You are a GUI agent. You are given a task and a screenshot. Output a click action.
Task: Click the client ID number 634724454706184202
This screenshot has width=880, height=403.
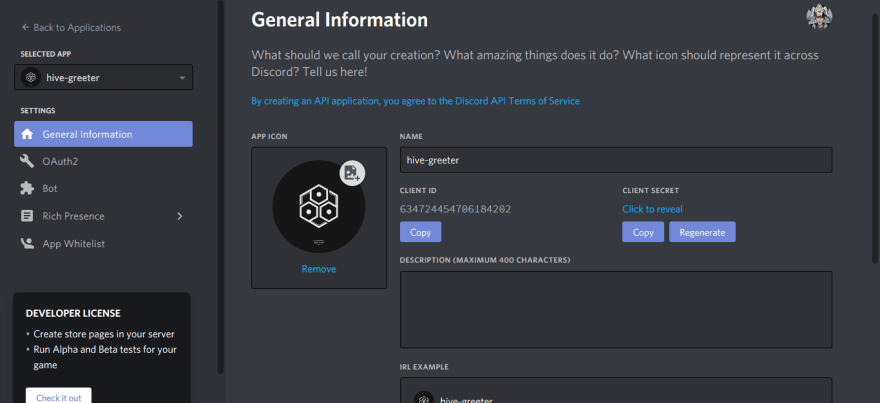tap(455, 209)
